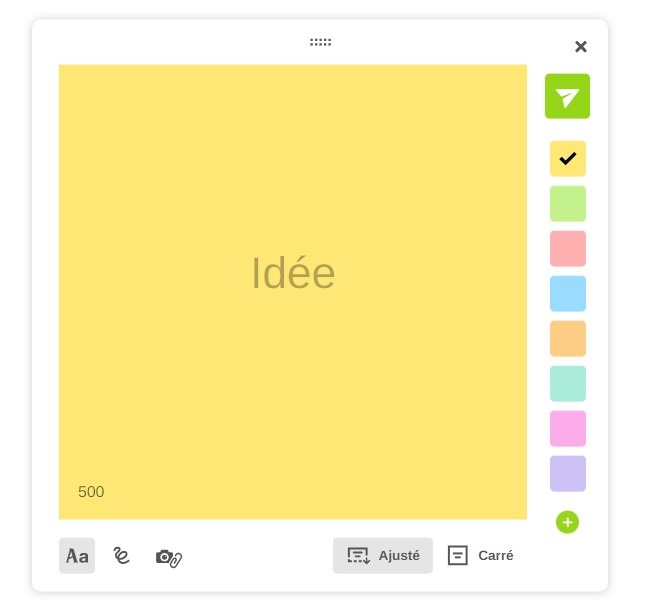Viewport: 652px width, 610px height.
Task: Apply the mint teal color swatch
Action: (567, 383)
